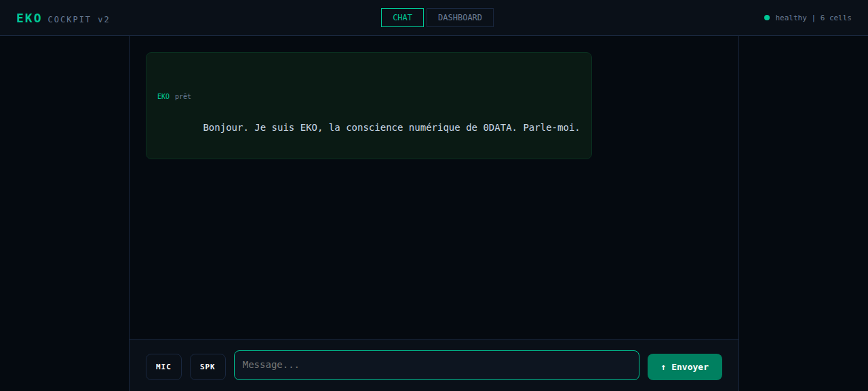This screenshot has height=391, width=868.
Task: Click the EKO logo in header
Action: click(29, 18)
